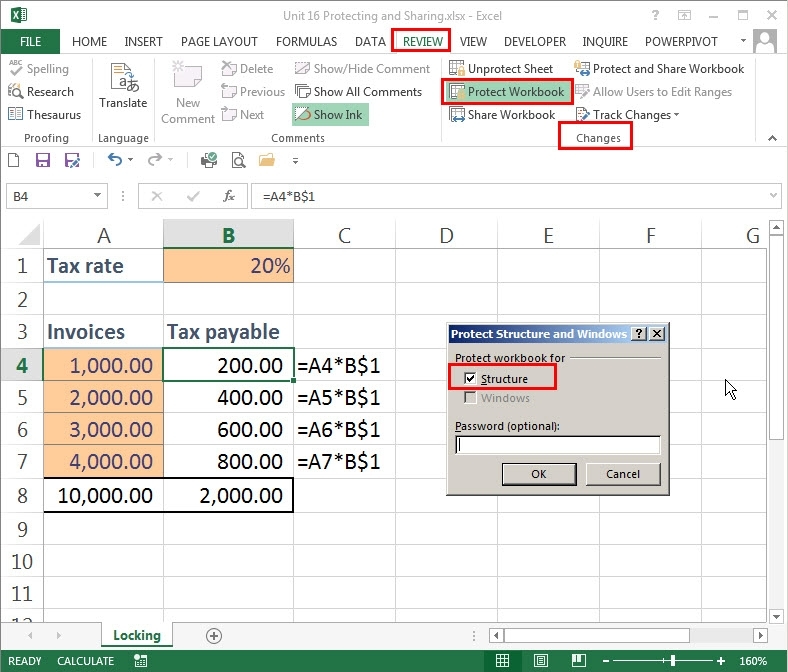Screen dimensions: 788x672
Task: Click the Print Preview icon
Action: 238,160
